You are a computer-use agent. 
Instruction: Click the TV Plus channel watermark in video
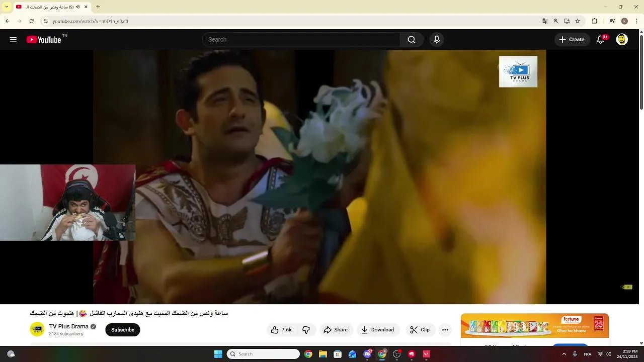518,72
